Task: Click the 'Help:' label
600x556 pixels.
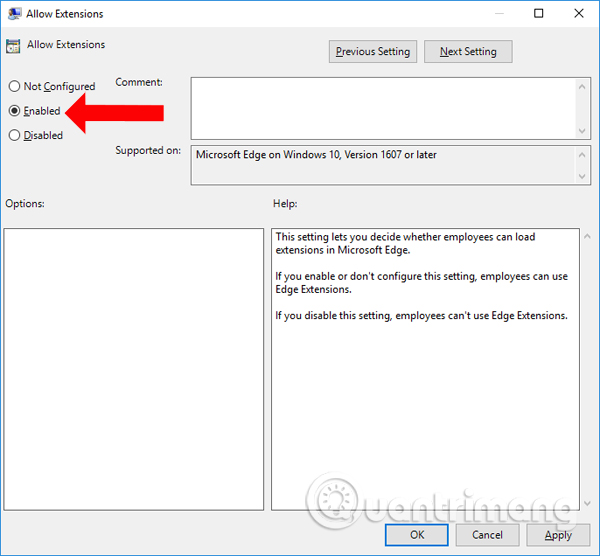Action: [x=285, y=204]
